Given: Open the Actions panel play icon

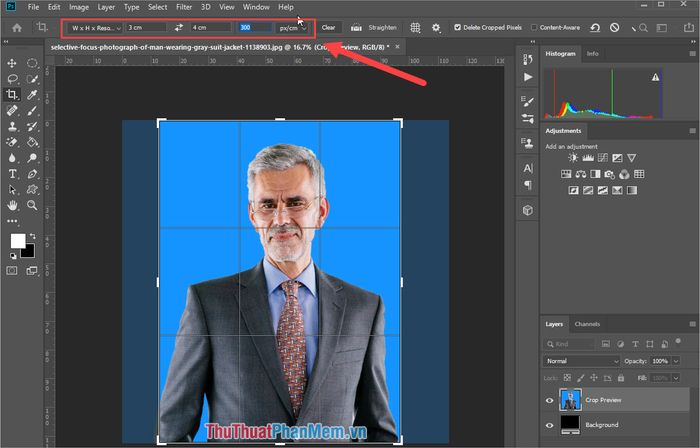Looking at the screenshot, I should pyautogui.click(x=528, y=77).
